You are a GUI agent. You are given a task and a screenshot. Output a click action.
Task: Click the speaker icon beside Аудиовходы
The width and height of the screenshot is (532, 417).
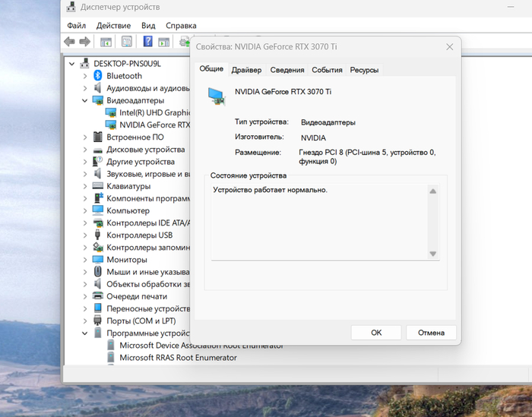coord(98,88)
